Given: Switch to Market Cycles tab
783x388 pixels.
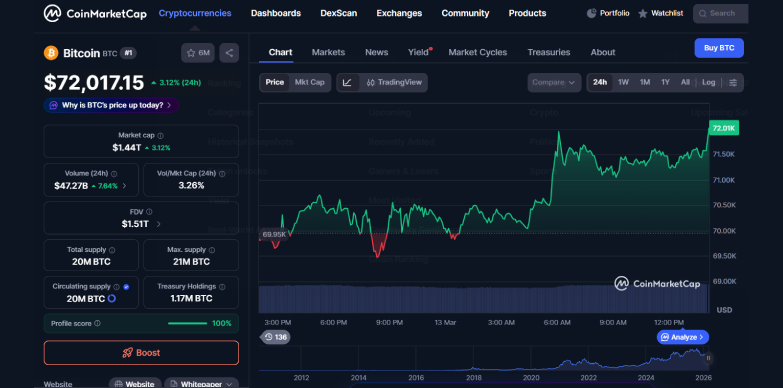Looking at the screenshot, I should (x=477, y=52).
